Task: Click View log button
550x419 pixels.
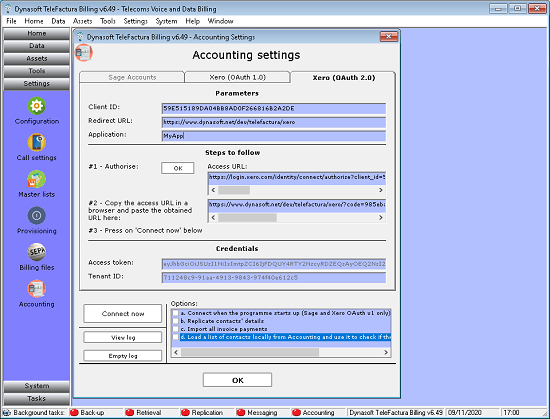Action: (x=123, y=338)
